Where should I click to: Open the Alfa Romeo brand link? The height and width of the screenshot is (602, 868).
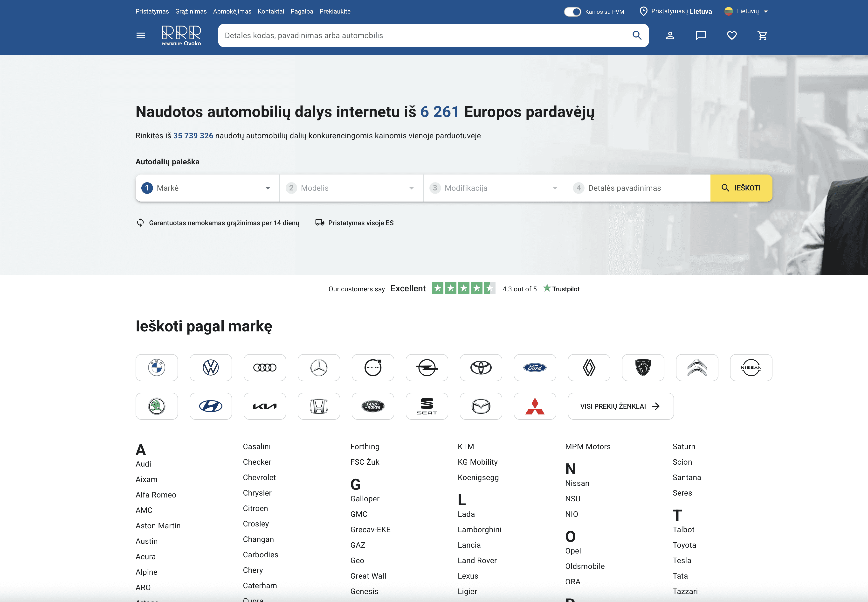[156, 495]
